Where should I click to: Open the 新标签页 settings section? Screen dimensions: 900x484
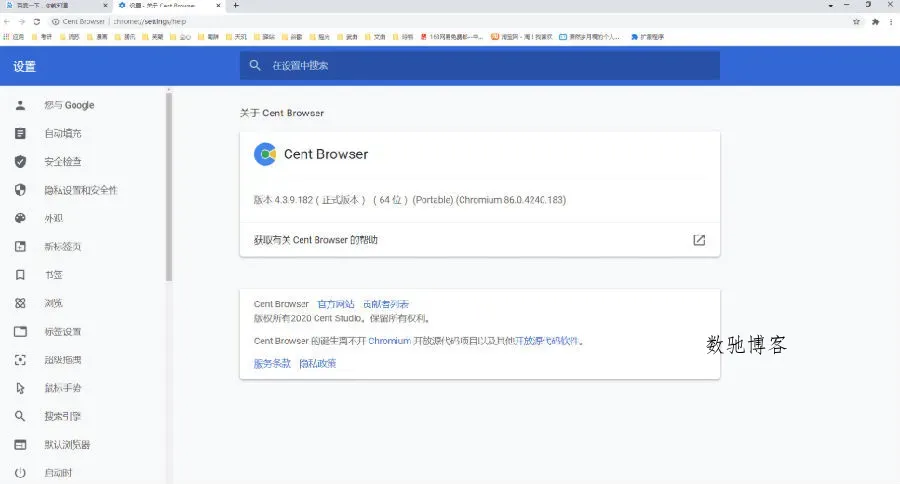pos(63,246)
